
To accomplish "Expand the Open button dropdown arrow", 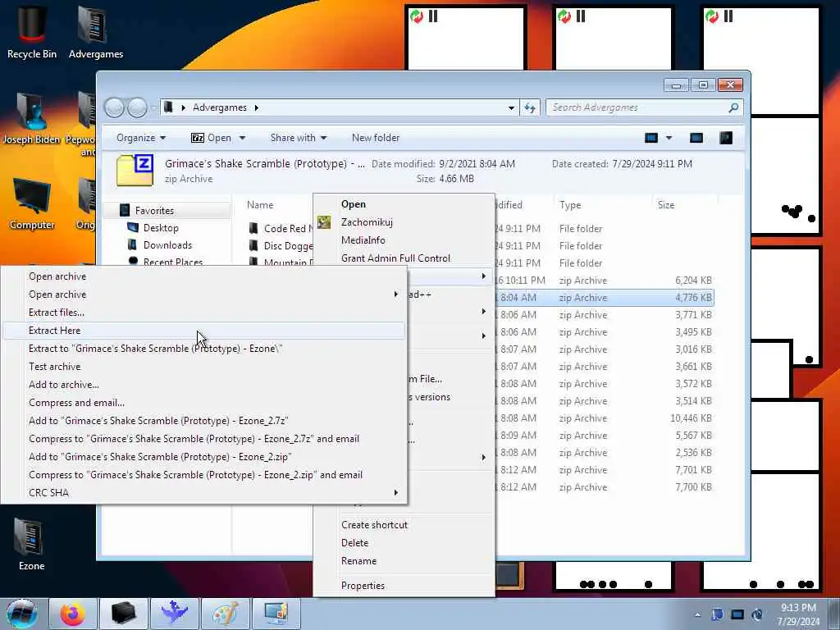I will [x=242, y=138].
